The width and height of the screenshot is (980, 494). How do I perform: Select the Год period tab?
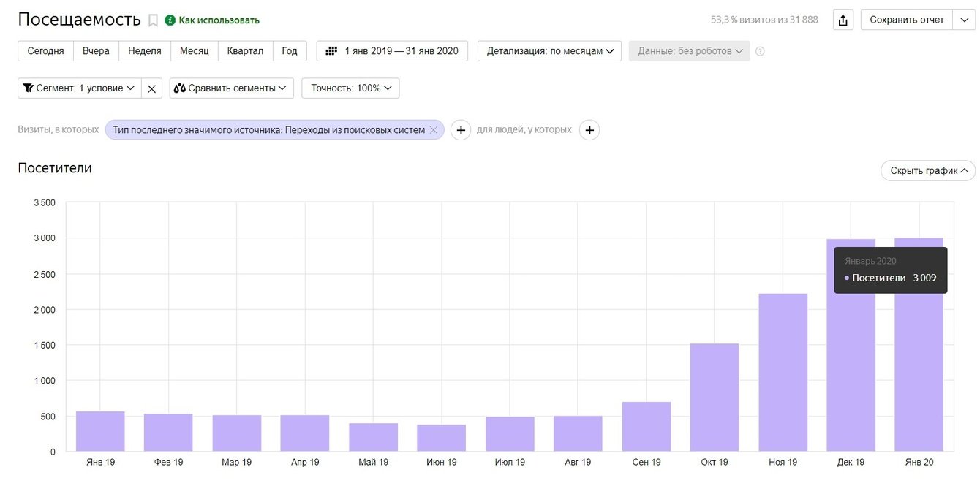pos(290,51)
